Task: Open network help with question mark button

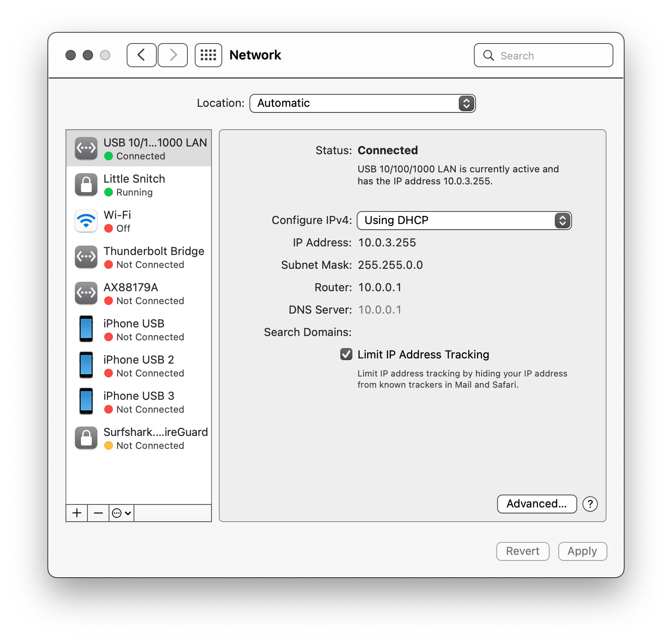Action: (x=590, y=504)
